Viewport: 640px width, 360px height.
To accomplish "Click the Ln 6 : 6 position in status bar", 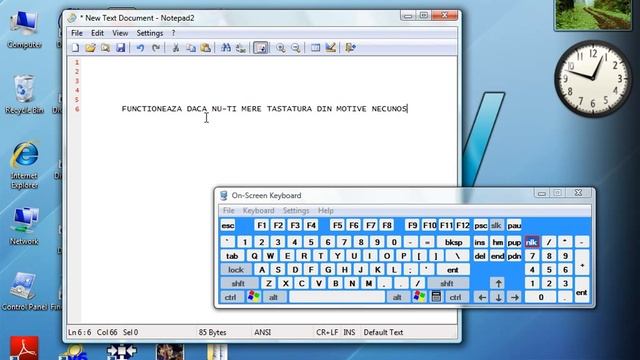I will coord(80,332).
